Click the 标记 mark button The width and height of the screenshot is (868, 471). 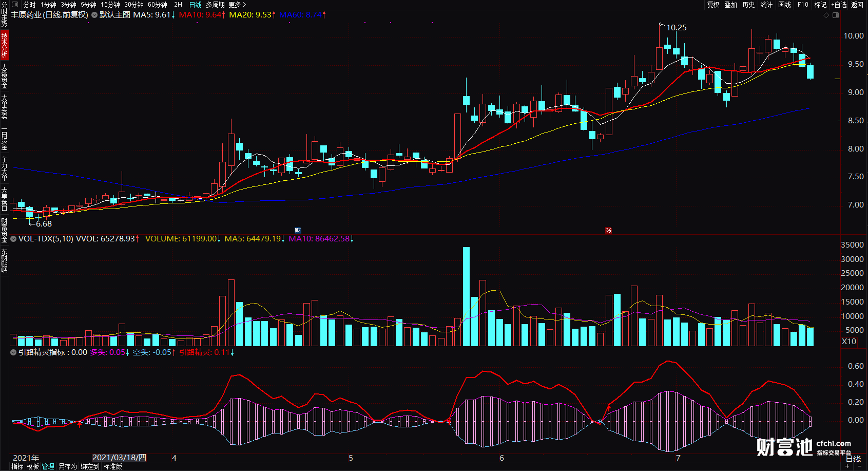point(820,5)
